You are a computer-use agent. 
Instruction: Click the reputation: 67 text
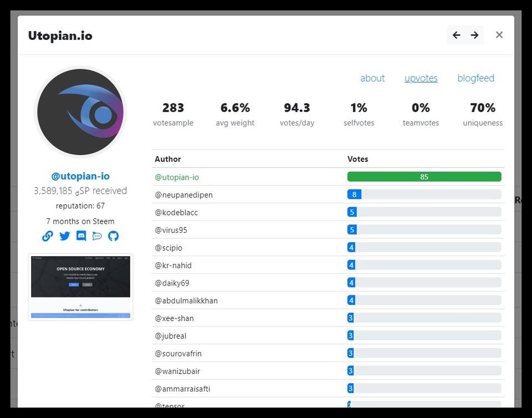(x=80, y=206)
